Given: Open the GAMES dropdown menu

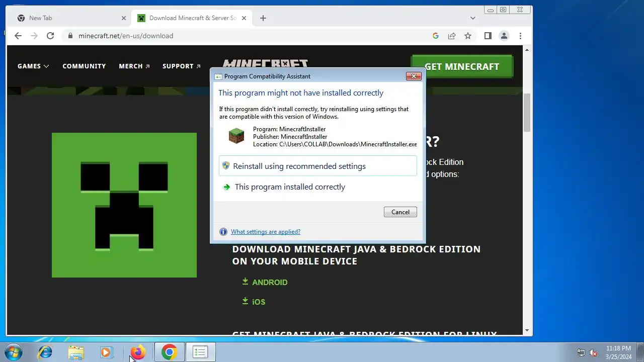Looking at the screenshot, I should 33,66.
